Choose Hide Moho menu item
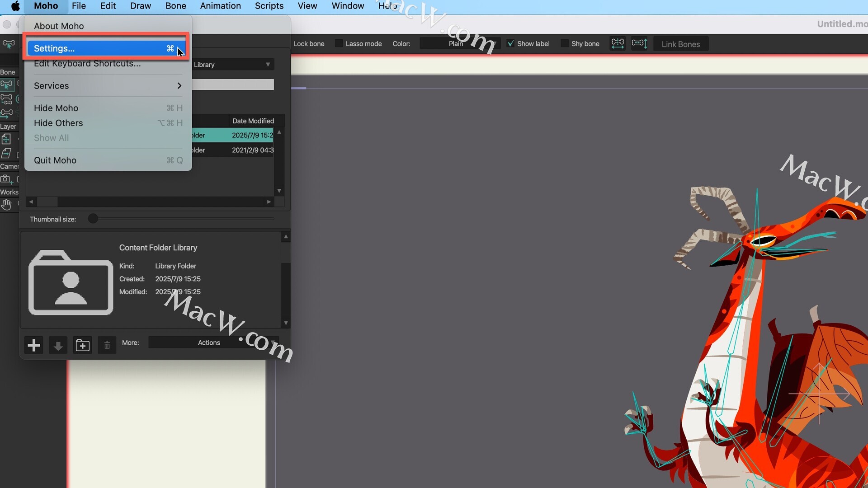This screenshot has width=868, height=488. pos(108,108)
